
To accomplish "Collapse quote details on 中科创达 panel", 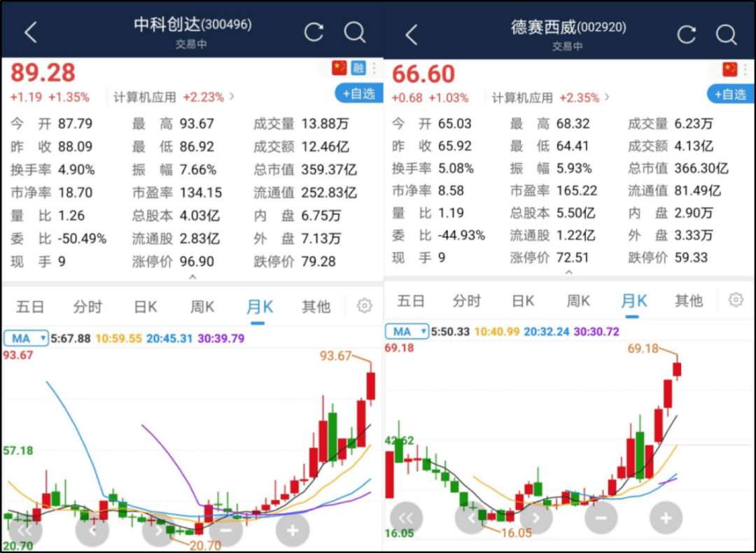I will point(192,276).
